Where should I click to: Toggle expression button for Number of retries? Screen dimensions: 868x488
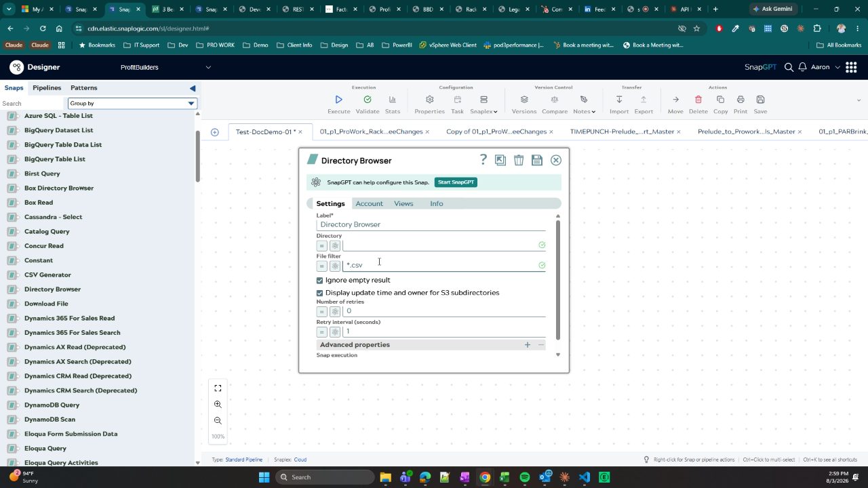322,312
